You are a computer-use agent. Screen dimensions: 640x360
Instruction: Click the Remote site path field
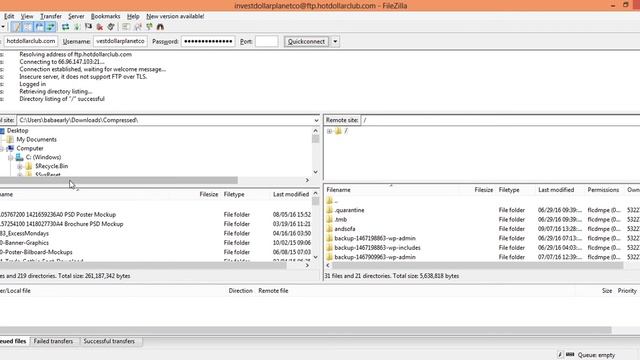500,120
